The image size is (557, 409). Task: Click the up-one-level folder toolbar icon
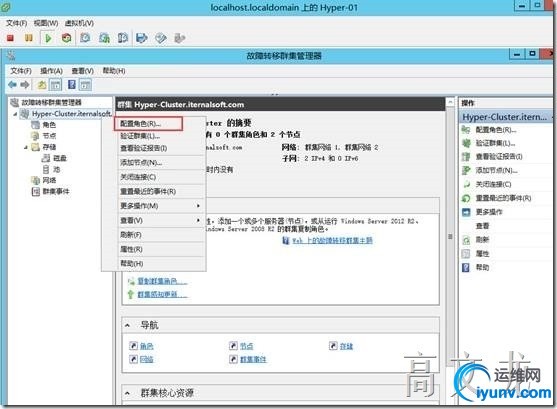pos(42,85)
